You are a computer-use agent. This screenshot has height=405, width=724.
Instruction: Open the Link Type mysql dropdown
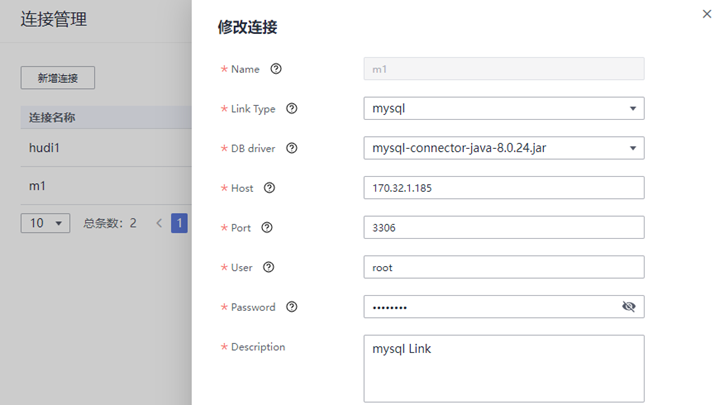click(x=503, y=108)
